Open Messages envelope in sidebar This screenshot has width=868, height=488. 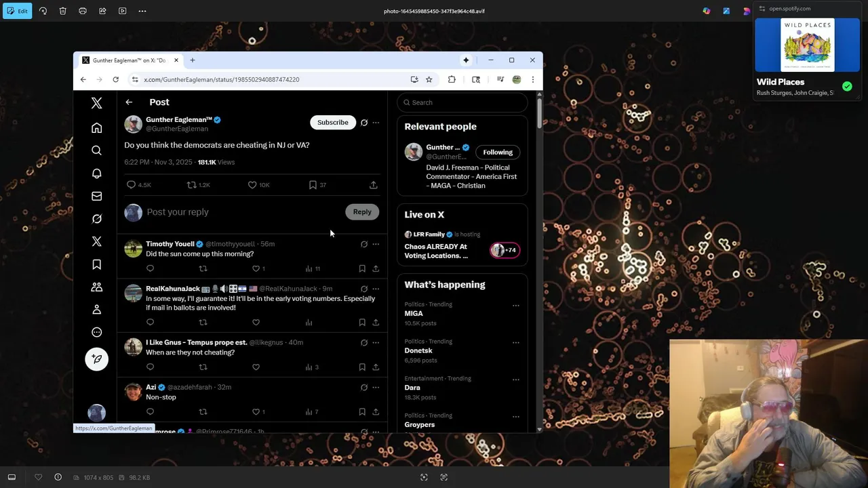(96, 196)
